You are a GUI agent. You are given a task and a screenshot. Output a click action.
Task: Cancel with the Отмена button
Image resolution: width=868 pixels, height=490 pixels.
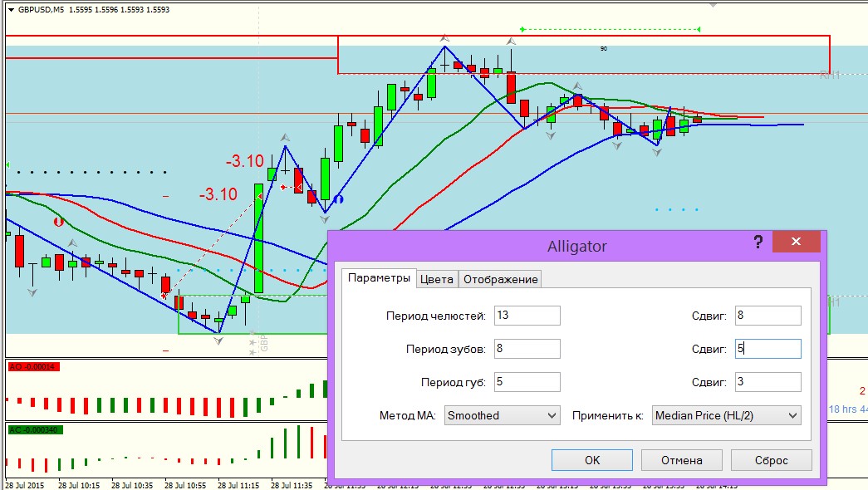tap(681, 460)
